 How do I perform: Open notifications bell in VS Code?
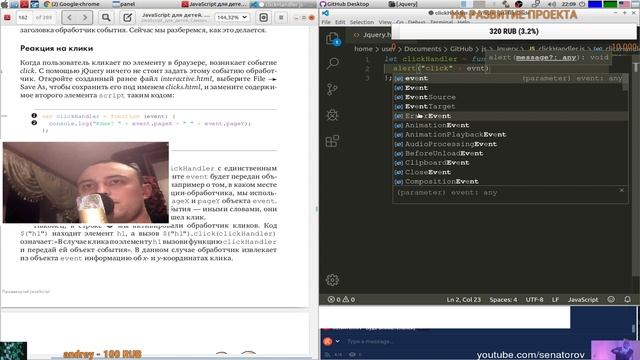pyautogui.click(x=627, y=299)
